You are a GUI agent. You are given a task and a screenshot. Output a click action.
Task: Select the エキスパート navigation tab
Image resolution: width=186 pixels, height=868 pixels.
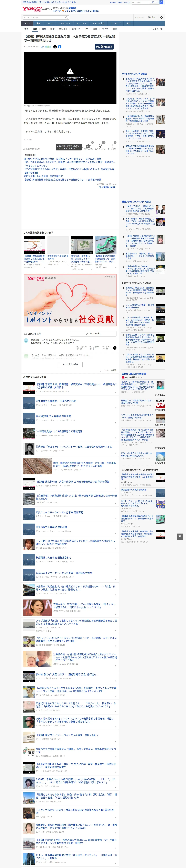click(64, 24)
